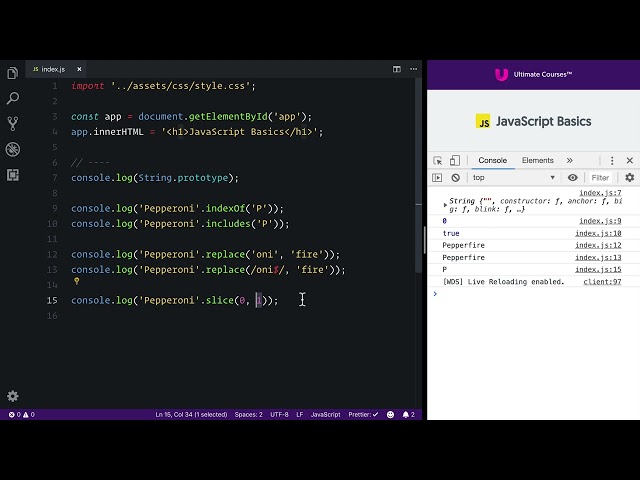Open the top context dropdown
This screenshot has height=480, width=640.
coord(513,178)
